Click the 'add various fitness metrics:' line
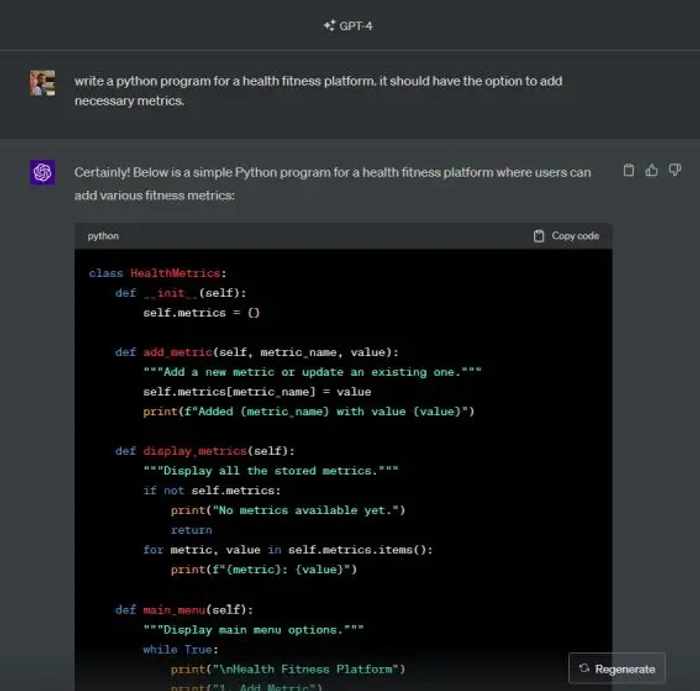The height and width of the screenshot is (691, 700). coord(154,196)
